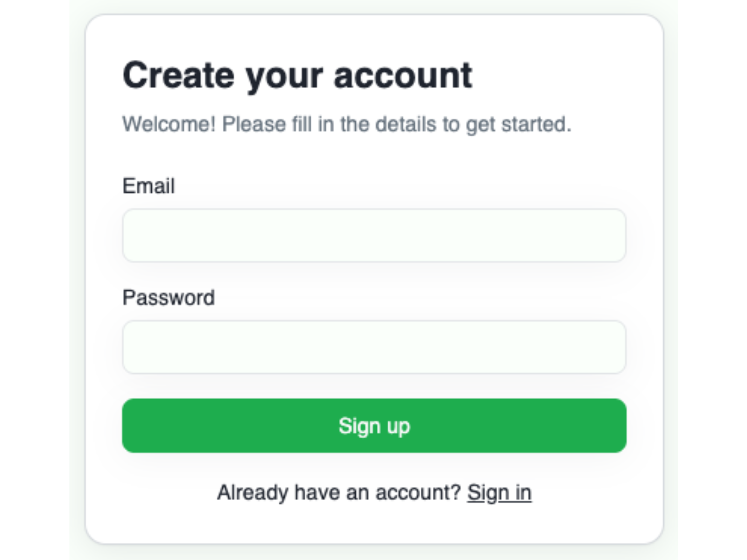Click the Email input field
The height and width of the screenshot is (560, 747).
click(x=373, y=235)
